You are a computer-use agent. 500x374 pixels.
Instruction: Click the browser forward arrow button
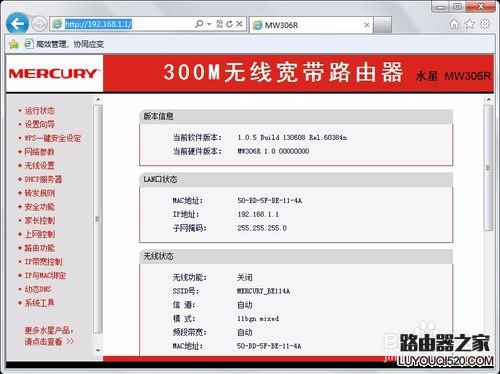click(39, 24)
